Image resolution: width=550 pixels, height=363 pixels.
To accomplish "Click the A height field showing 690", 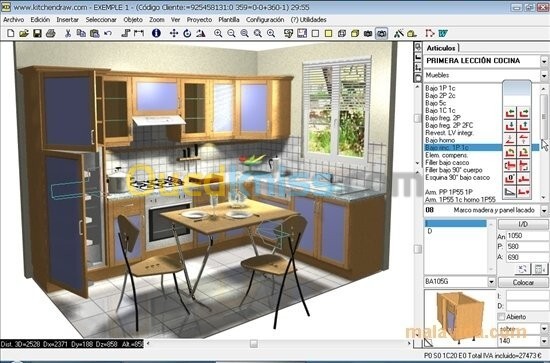I will [527, 257].
